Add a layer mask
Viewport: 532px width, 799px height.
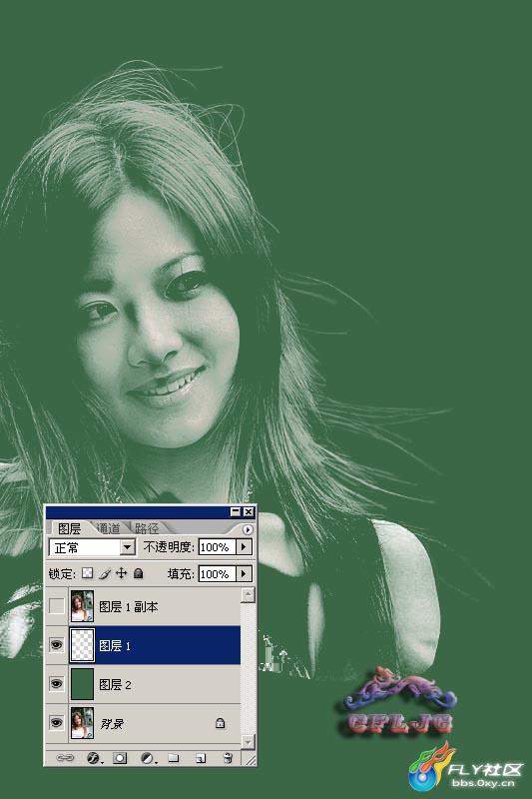[120, 758]
